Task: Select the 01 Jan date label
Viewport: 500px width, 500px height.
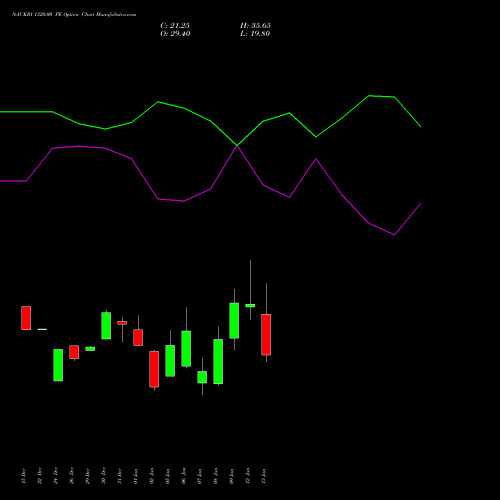Action: 135,476
